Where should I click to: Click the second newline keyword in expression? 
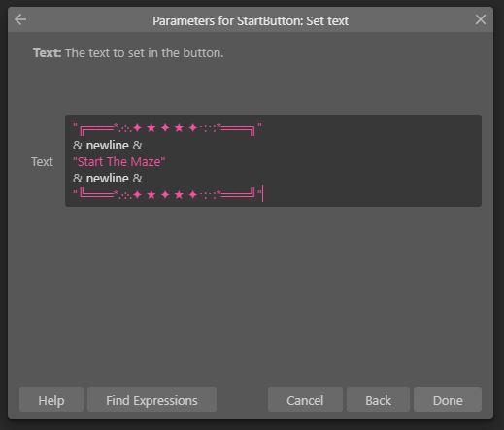coord(108,179)
